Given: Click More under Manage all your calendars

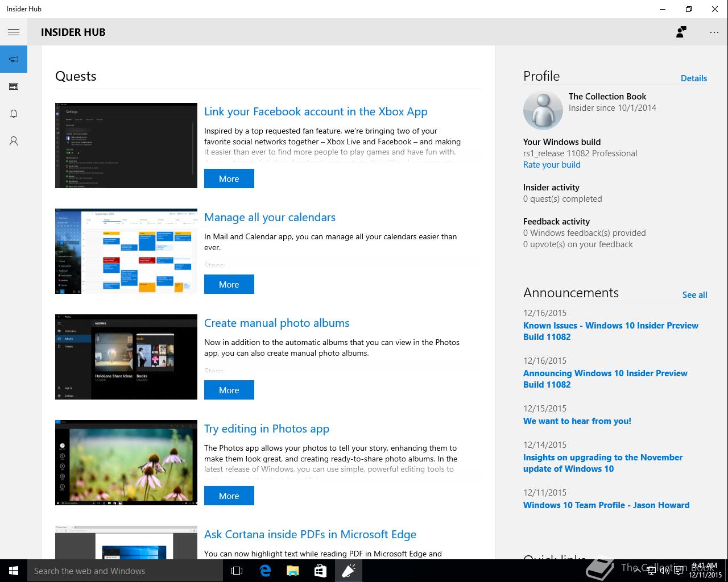Looking at the screenshot, I should pos(229,284).
